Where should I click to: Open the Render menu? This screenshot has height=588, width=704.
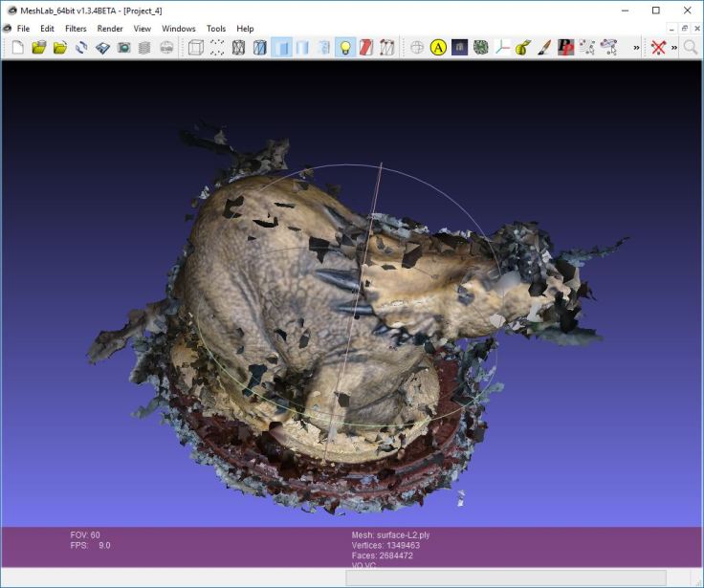click(x=110, y=29)
